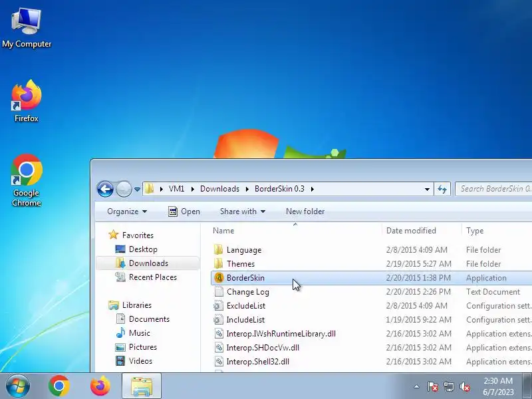Open Action Center flag tray icon

433,386
